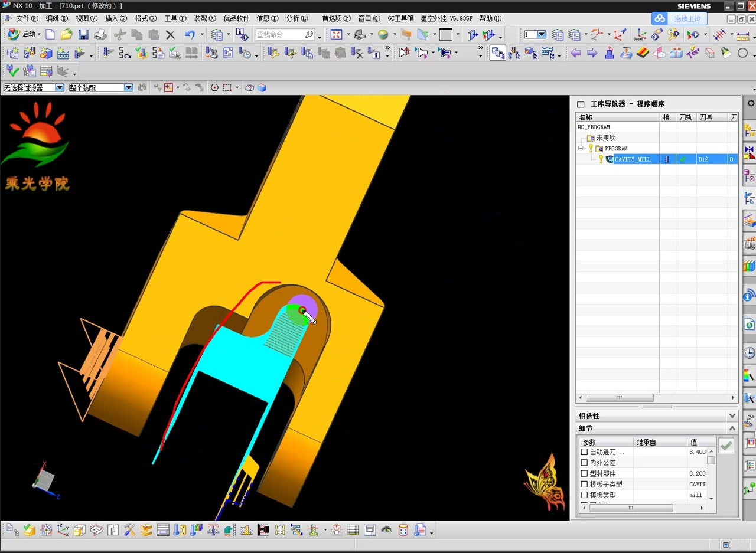Click the New file icon

point(50,34)
